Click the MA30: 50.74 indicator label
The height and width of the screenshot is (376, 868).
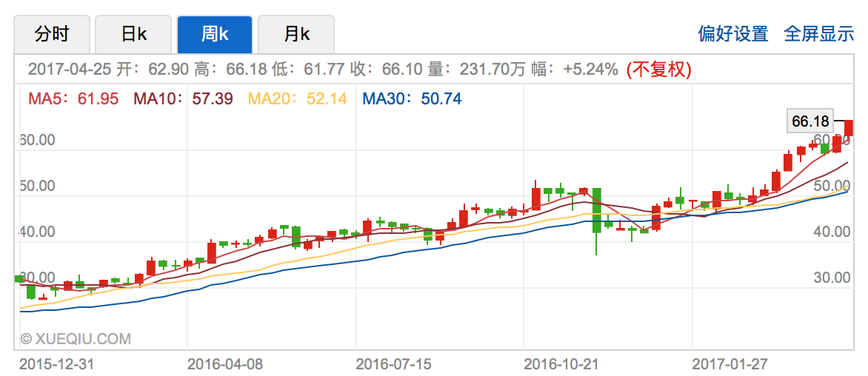412,98
